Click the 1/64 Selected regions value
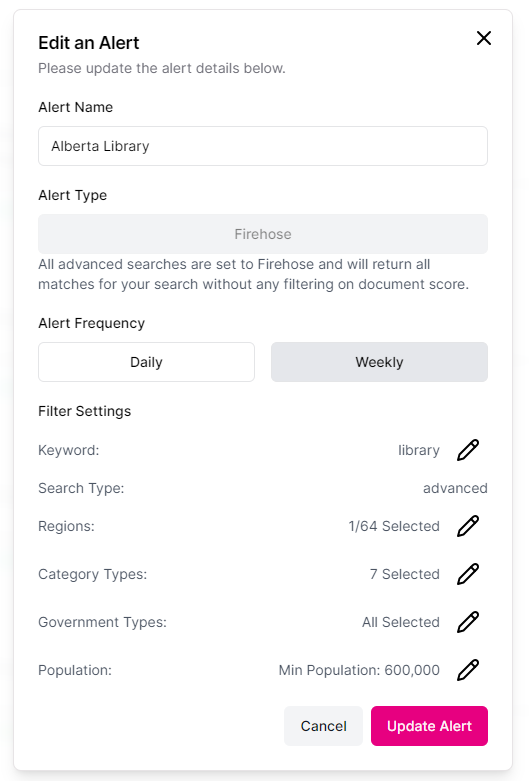Image resolution: width=529 pixels, height=781 pixels. tap(394, 526)
